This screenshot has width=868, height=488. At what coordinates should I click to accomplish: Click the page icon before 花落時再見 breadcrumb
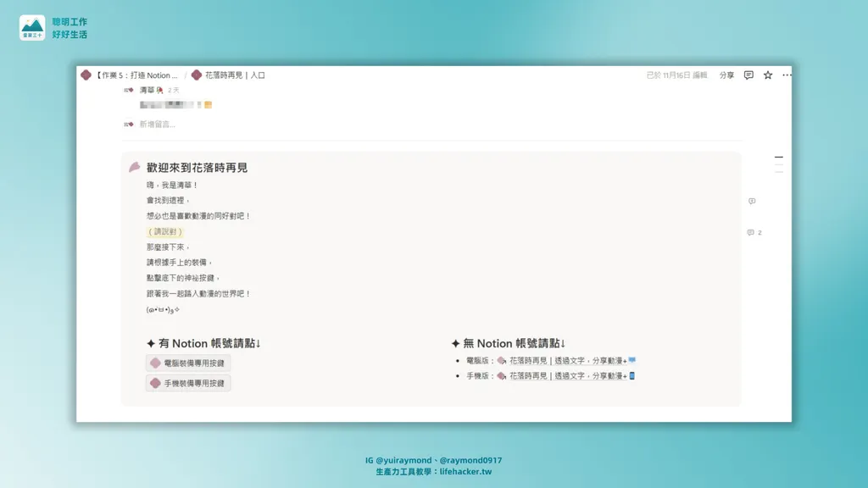tap(197, 75)
